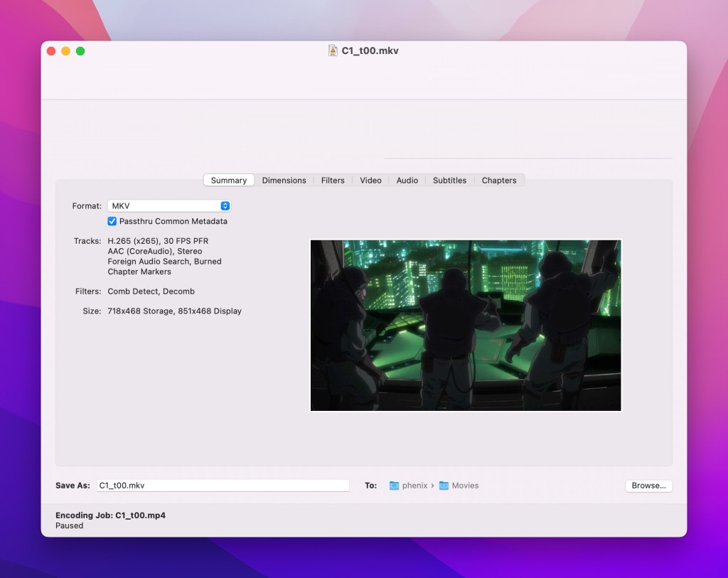The image size is (728, 578).
Task: Click the C1_t00.mkv file icon in title bar
Action: click(333, 50)
